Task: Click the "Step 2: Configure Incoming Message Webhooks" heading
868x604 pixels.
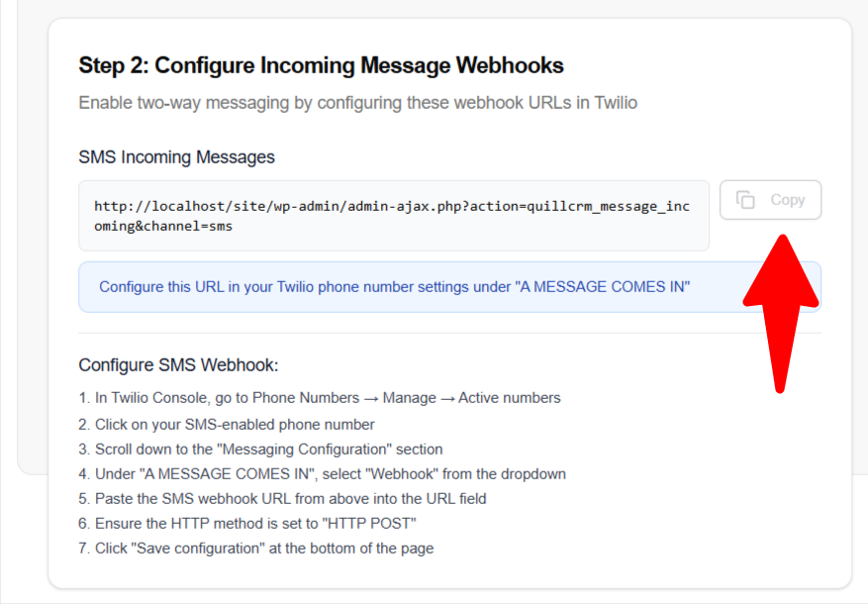Action: tap(321, 65)
